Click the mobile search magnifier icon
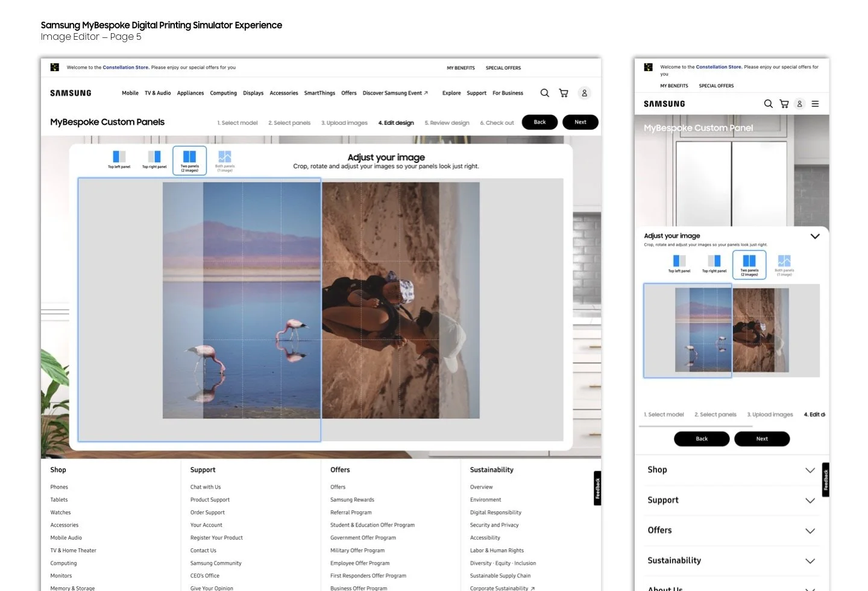868x591 pixels. (x=768, y=104)
